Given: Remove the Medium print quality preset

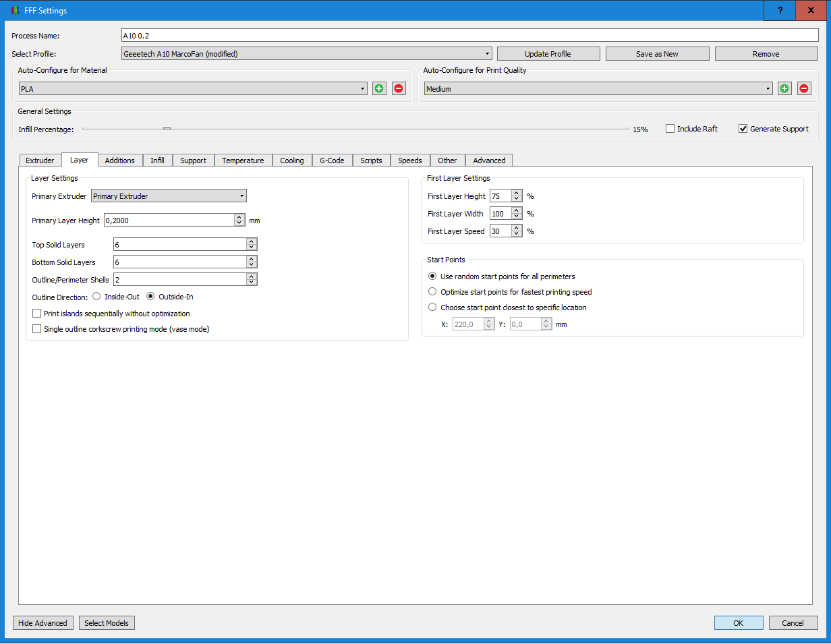Looking at the screenshot, I should click(804, 88).
